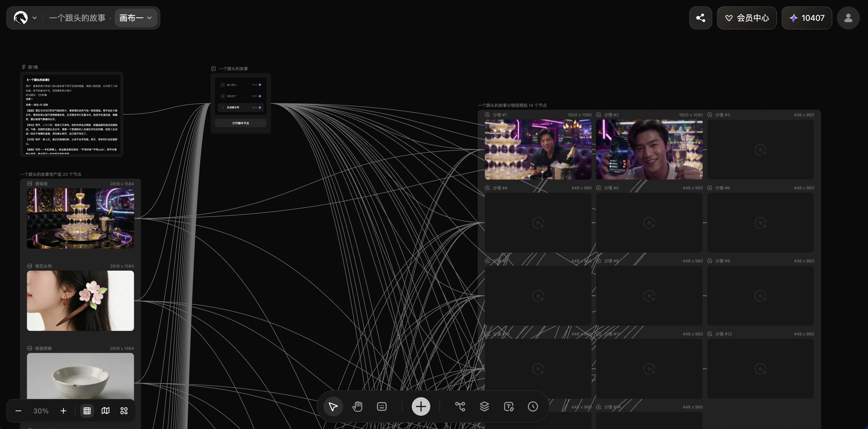Click the text edit tool icon
The height and width of the screenshot is (429, 868).
(508, 406)
